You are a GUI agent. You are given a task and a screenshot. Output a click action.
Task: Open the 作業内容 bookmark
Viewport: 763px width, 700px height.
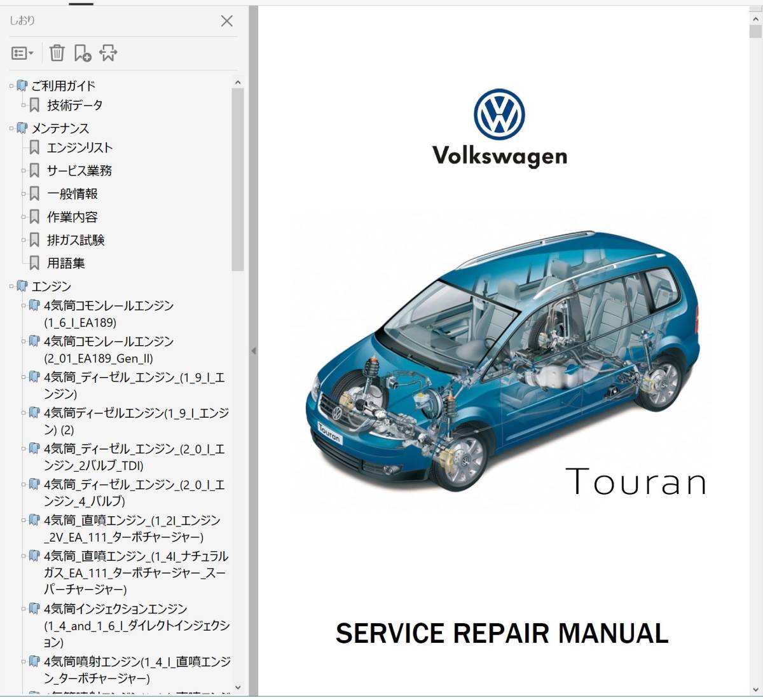coord(72,217)
